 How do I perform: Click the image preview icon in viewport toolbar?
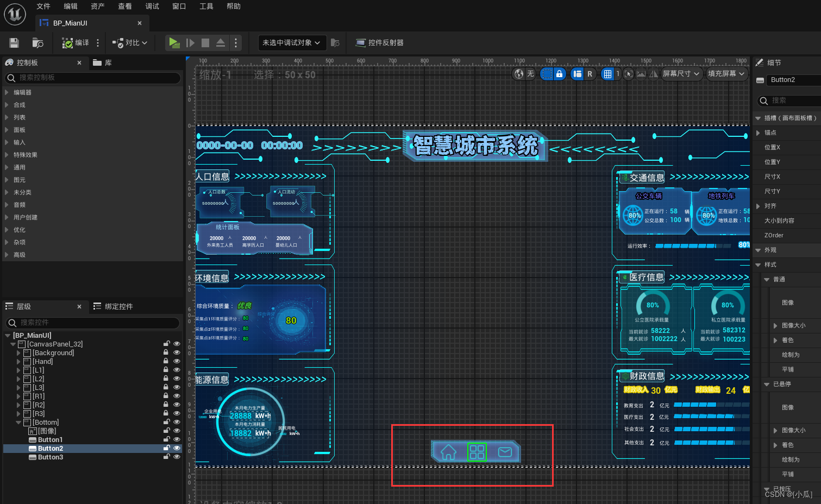click(x=641, y=74)
